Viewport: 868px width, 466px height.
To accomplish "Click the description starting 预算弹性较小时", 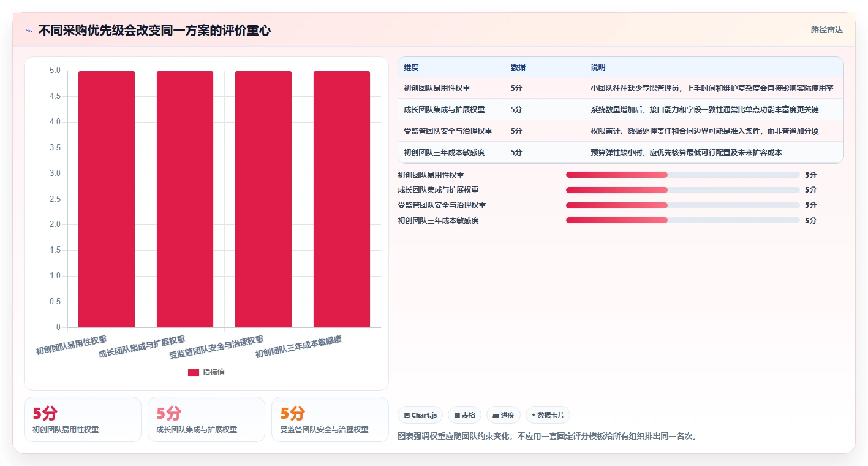I will point(686,153).
